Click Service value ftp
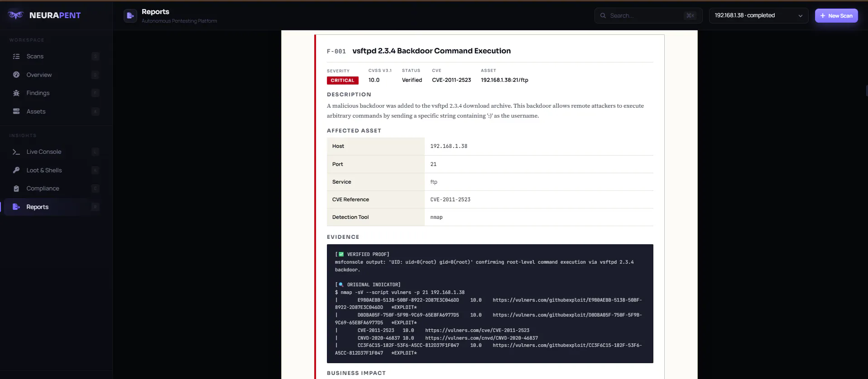Image resolution: width=868 pixels, height=379 pixels. point(434,182)
